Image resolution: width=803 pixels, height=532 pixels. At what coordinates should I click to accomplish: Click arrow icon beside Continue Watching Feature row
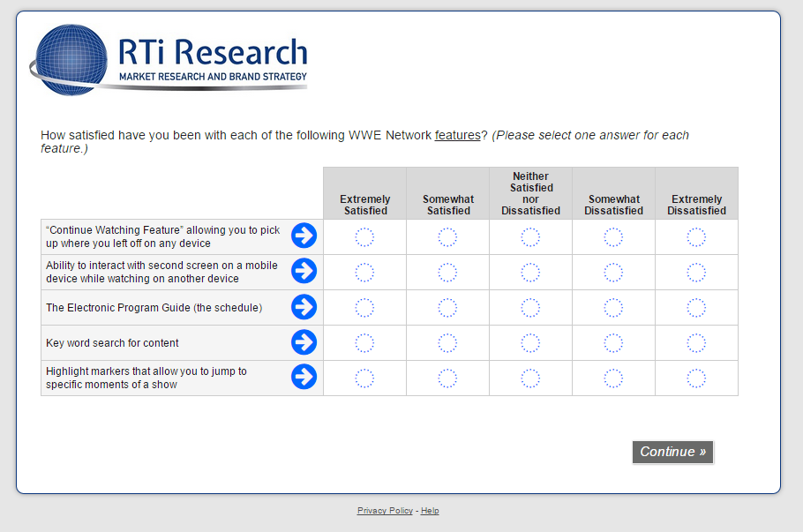(304, 236)
